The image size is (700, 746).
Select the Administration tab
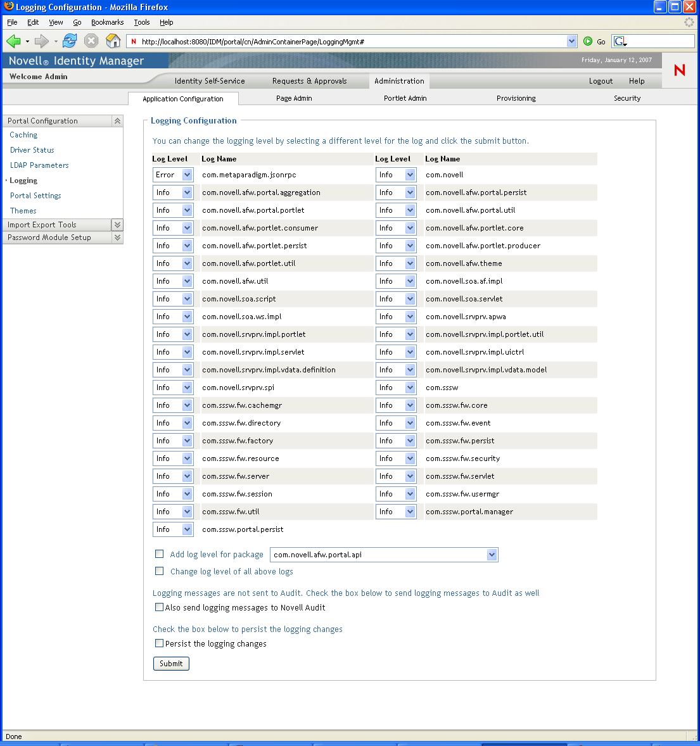coord(399,81)
